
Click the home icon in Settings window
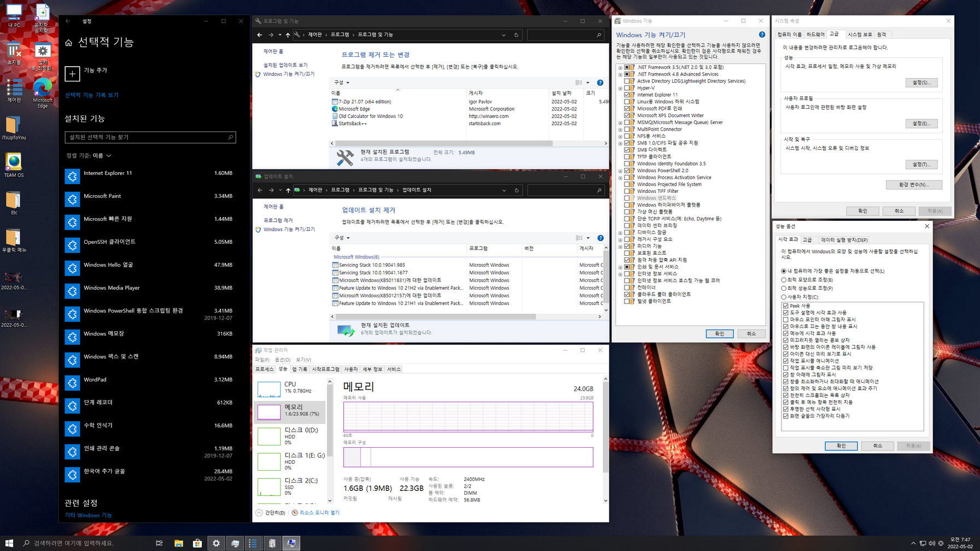click(x=68, y=43)
